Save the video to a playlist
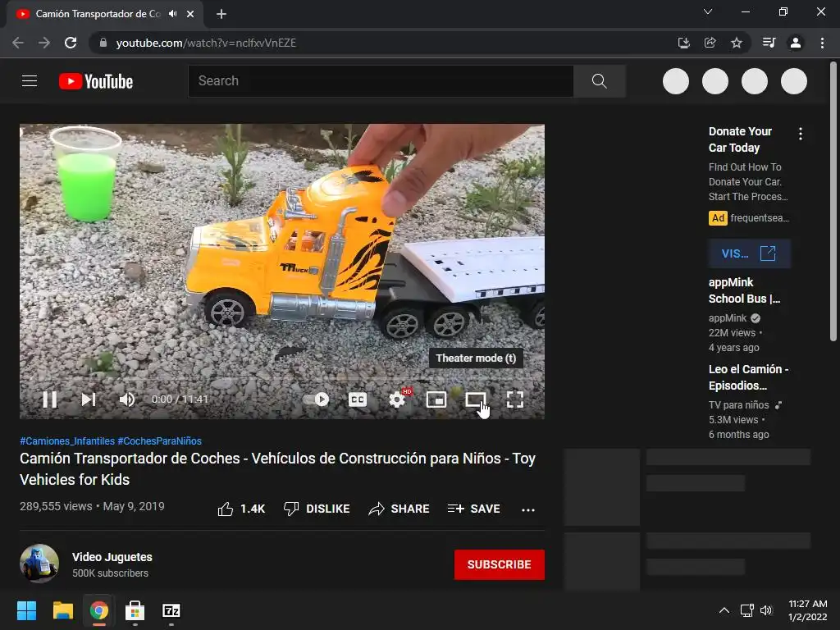The image size is (840, 630). [x=473, y=509]
